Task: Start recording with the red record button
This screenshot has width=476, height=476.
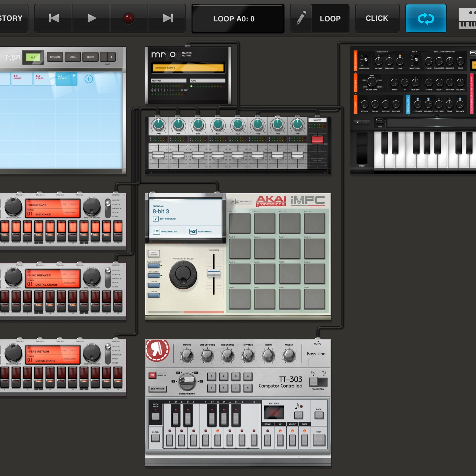Action: coord(129,18)
